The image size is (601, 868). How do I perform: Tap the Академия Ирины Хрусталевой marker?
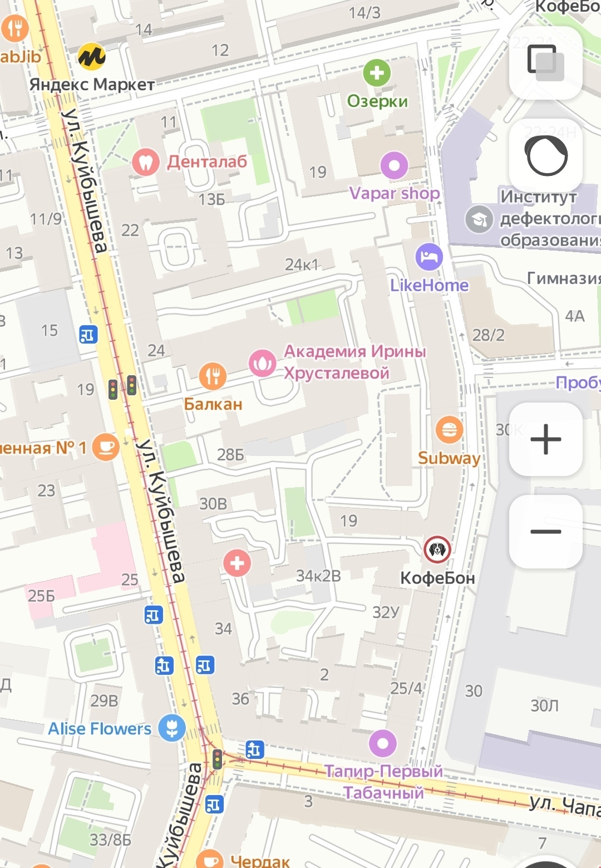[263, 363]
